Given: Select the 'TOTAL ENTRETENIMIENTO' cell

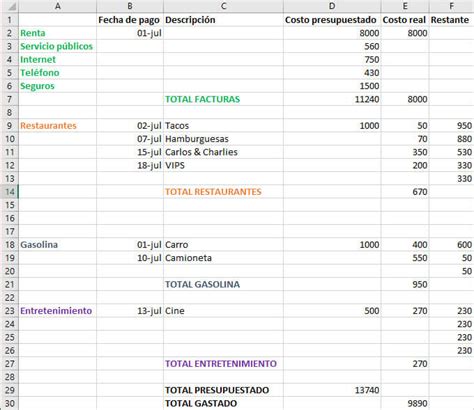Looking at the screenshot, I should point(223,364).
